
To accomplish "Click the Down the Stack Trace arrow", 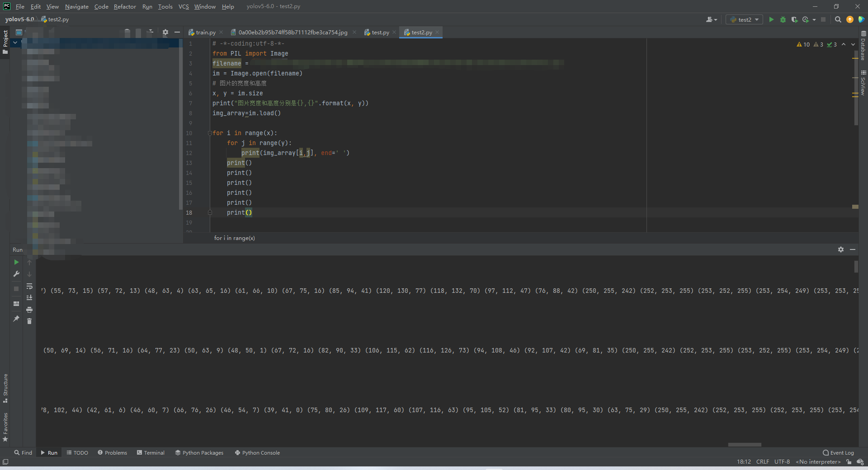I will point(29,274).
